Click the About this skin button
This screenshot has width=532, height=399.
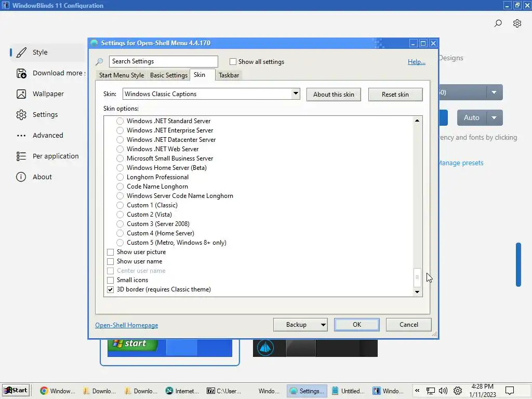click(x=334, y=95)
